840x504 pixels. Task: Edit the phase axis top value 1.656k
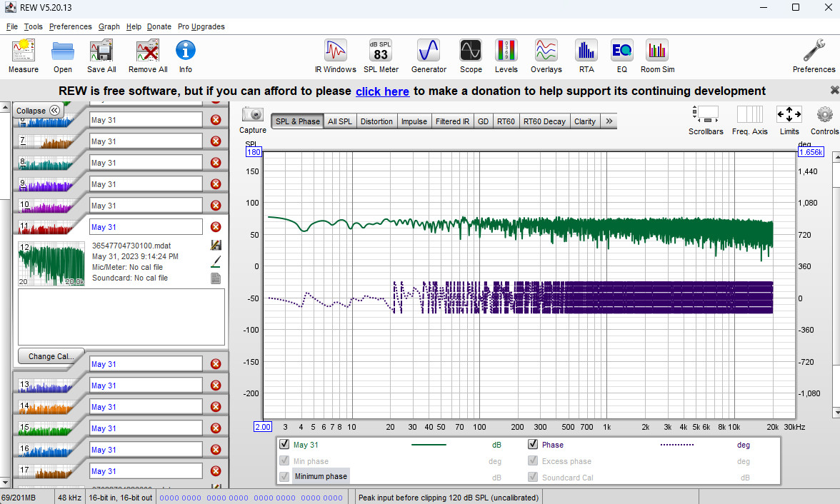[811, 152]
